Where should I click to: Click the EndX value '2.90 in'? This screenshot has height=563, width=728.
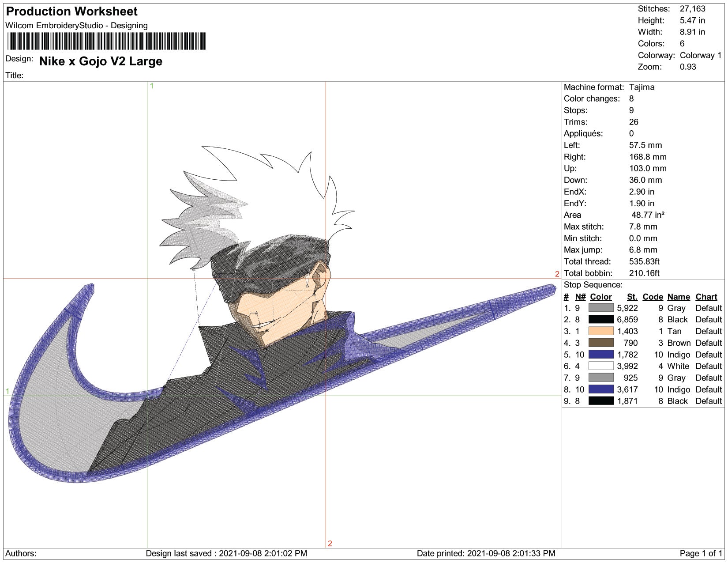pyautogui.click(x=642, y=192)
